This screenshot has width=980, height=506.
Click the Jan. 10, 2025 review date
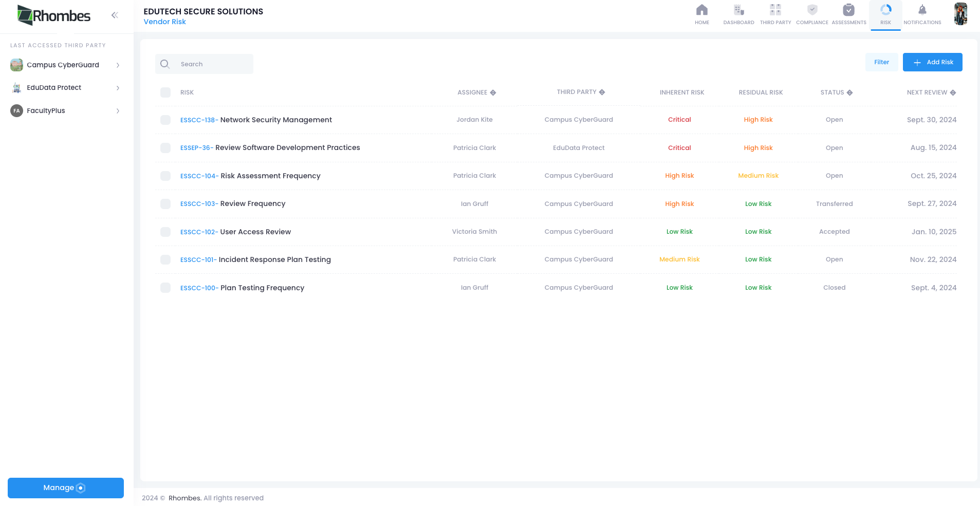934,232
